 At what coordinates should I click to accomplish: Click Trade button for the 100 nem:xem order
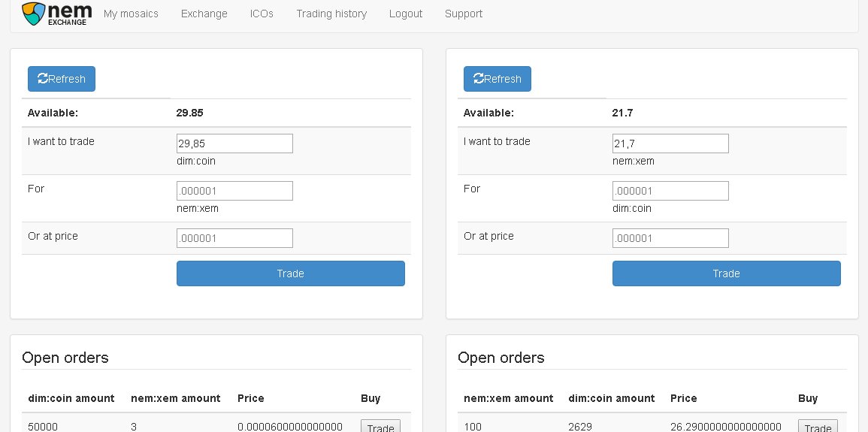click(x=818, y=427)
